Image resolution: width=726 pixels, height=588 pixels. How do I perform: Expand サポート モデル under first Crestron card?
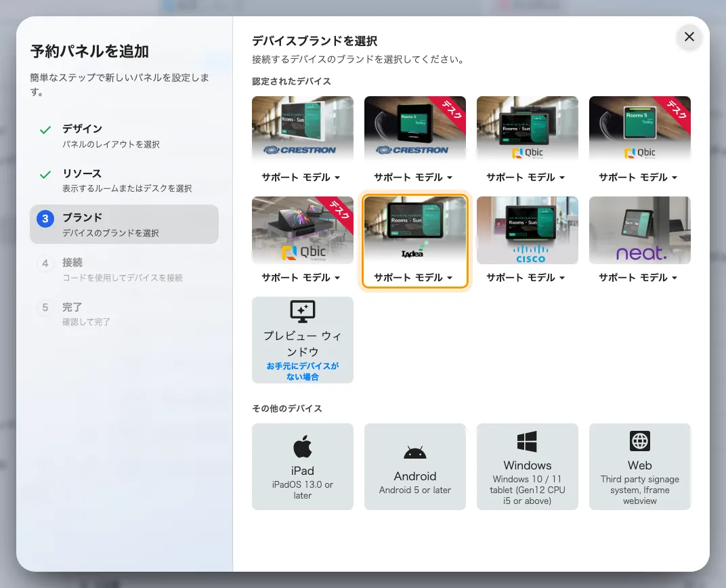tap(301, 177)
